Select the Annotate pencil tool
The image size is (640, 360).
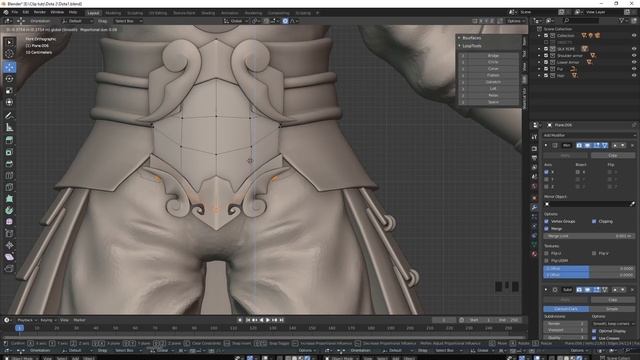(9, 116)
